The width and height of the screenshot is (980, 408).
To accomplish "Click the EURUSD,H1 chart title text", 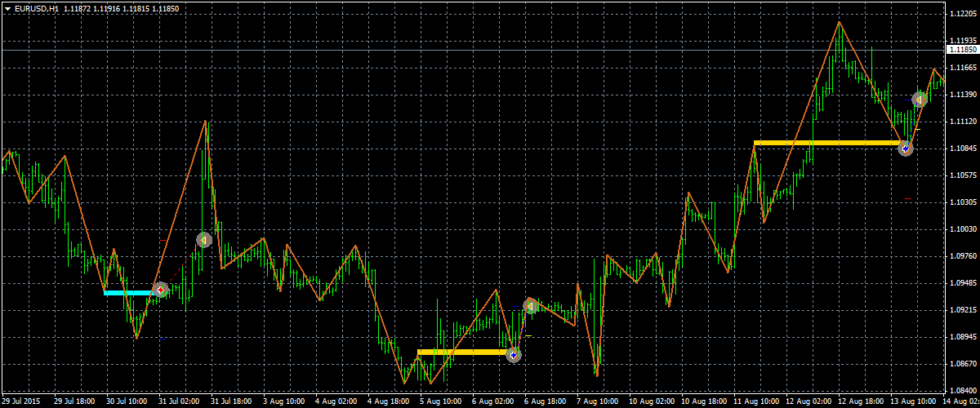I will [38, 8].
